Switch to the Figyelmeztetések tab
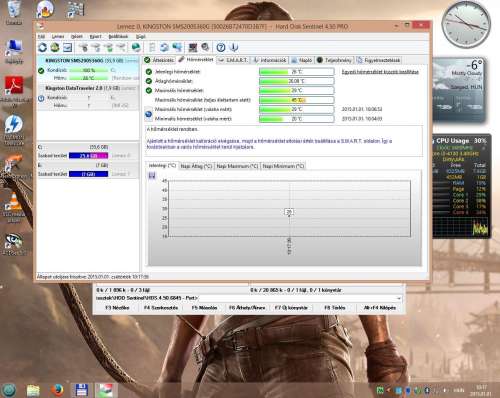This screenshot has width=500, height=398. coord(379,60)
